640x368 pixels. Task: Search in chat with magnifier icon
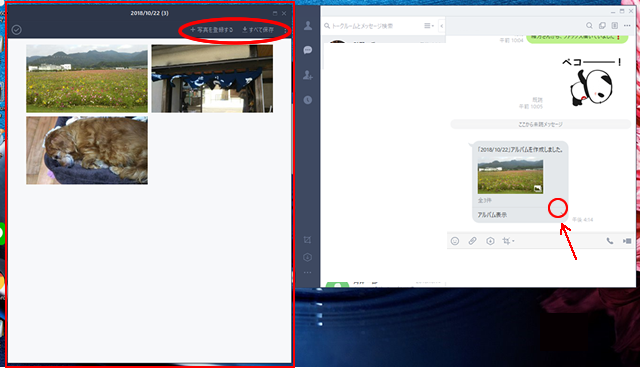(x=589, y=26)
